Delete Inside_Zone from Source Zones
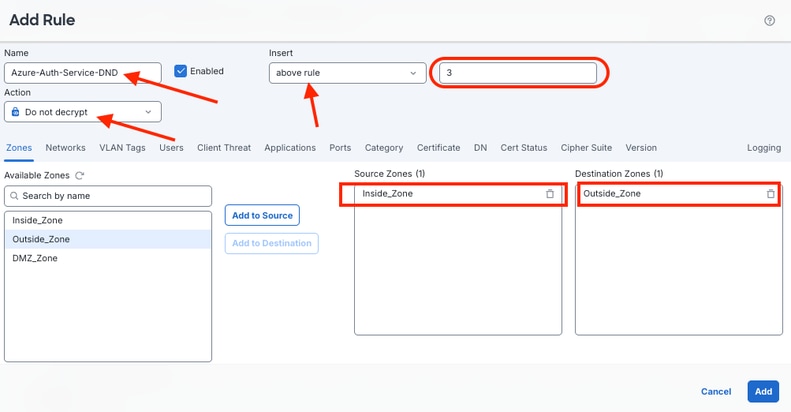The width and height of the screenshot is (791, 412). pyautogui.click(x=550, y=194)
